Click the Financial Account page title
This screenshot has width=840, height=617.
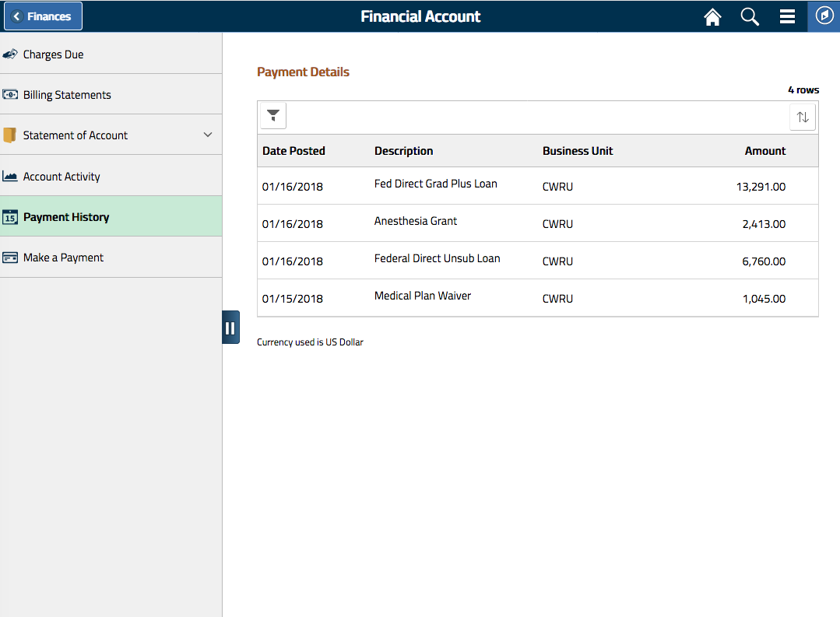tap(420, 16)
